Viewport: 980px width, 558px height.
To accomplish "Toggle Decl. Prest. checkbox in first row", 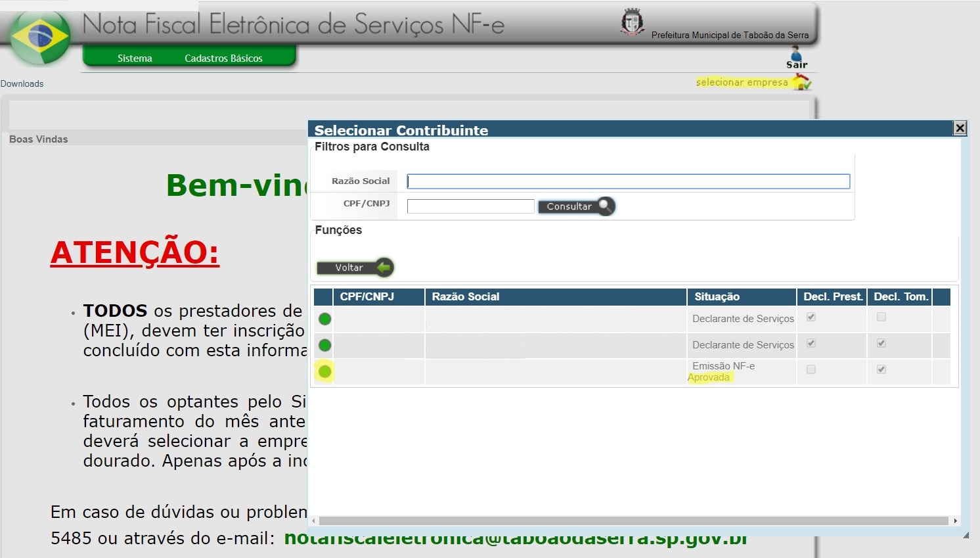I will click(811, 317).
